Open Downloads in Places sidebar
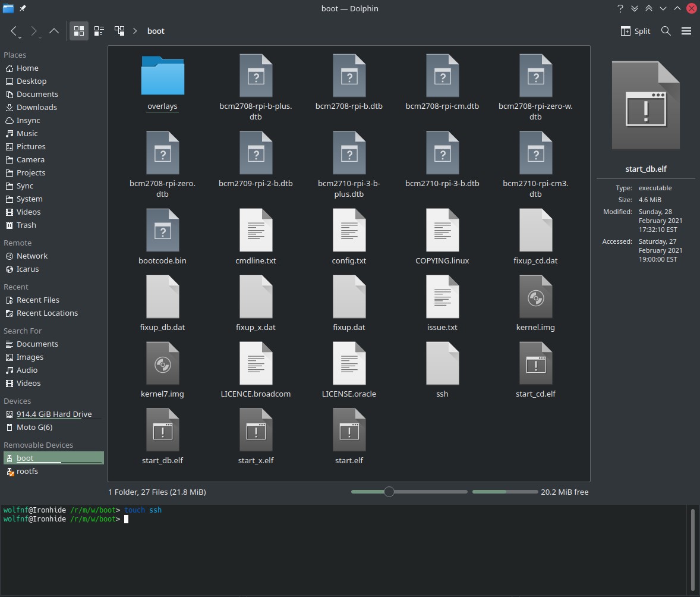 [x=36, y=107]
